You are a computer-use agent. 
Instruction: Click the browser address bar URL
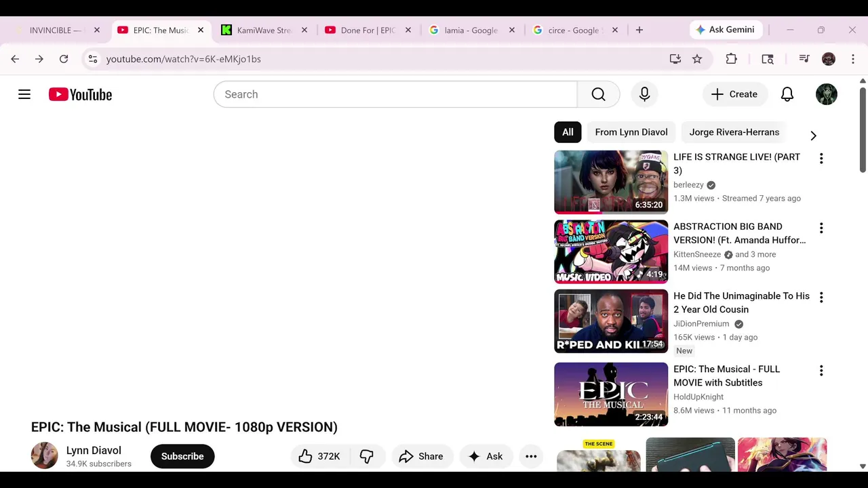(x=183, y=59)
